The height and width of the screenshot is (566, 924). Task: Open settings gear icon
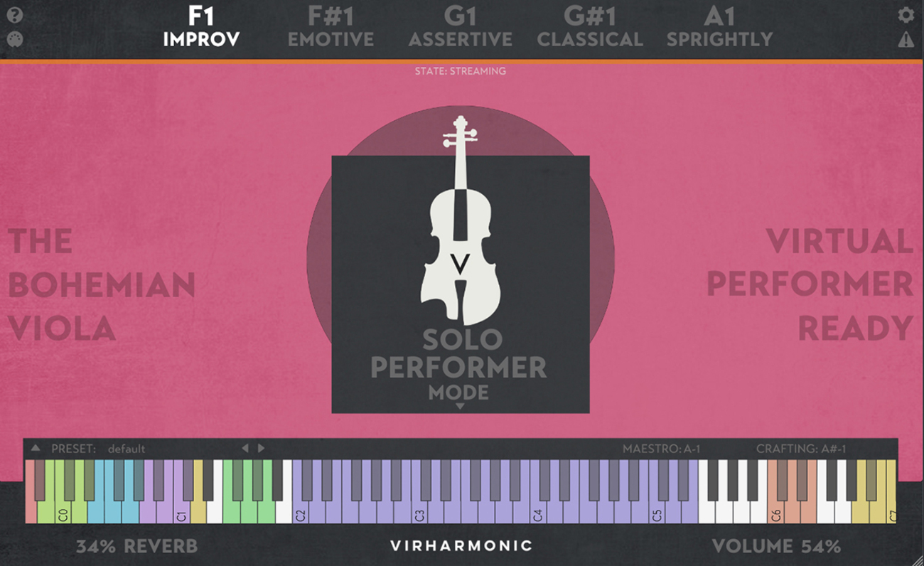coord(906,15)
